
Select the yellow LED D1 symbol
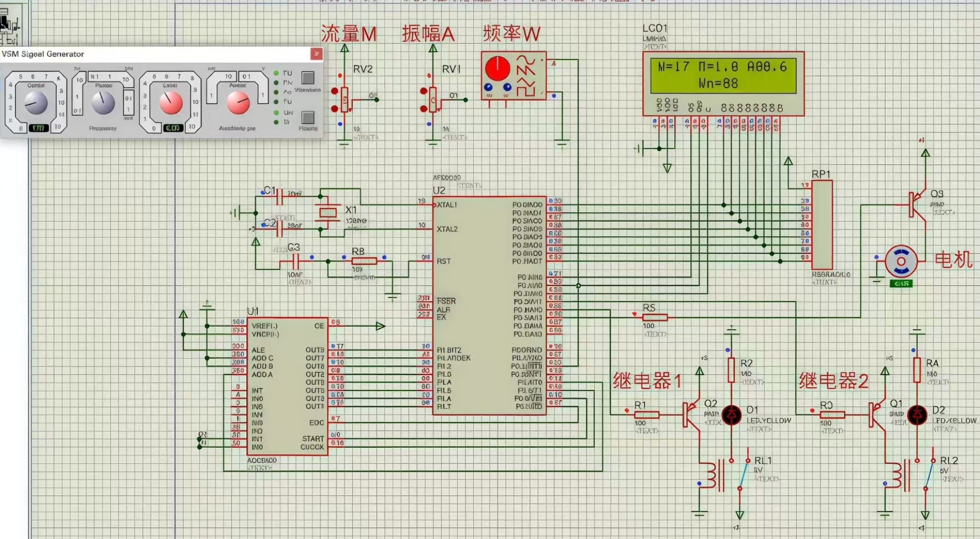point(732,415)
